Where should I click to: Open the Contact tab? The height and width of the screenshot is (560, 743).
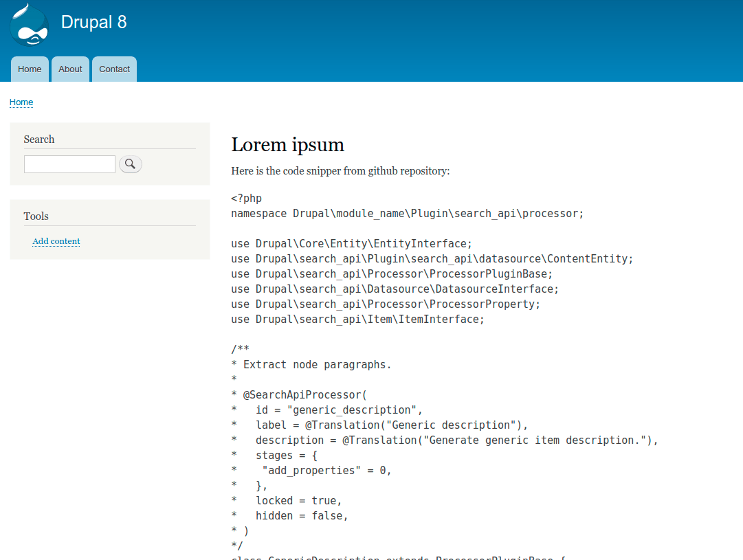pyautogui.click(x=114, y=69)
